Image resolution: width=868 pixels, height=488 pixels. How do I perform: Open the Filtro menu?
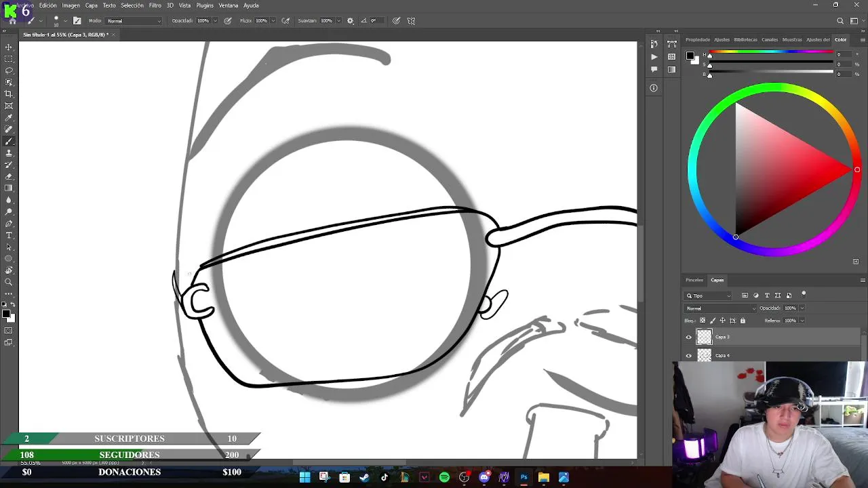(x=155, y=5)
